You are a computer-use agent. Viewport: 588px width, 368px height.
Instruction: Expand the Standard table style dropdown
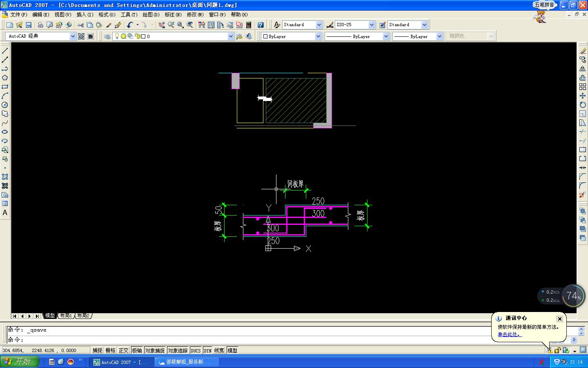pos(424,25)
